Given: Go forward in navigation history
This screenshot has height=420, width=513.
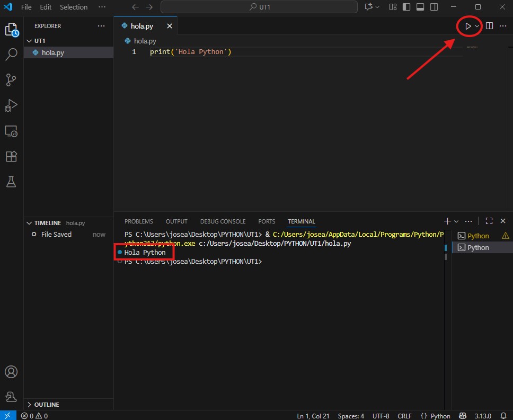Looking at the screenshot, I should 149,7.
